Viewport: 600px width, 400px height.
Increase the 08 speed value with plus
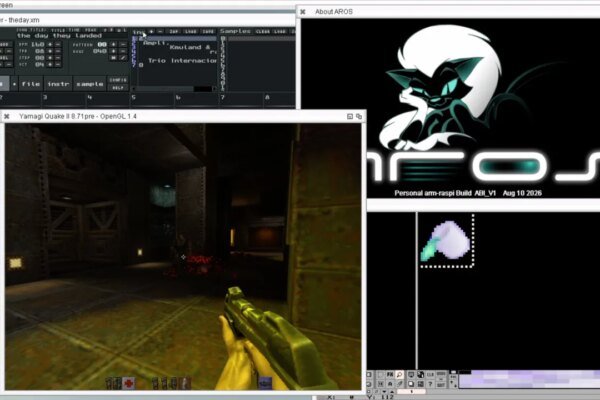point(50,51)
